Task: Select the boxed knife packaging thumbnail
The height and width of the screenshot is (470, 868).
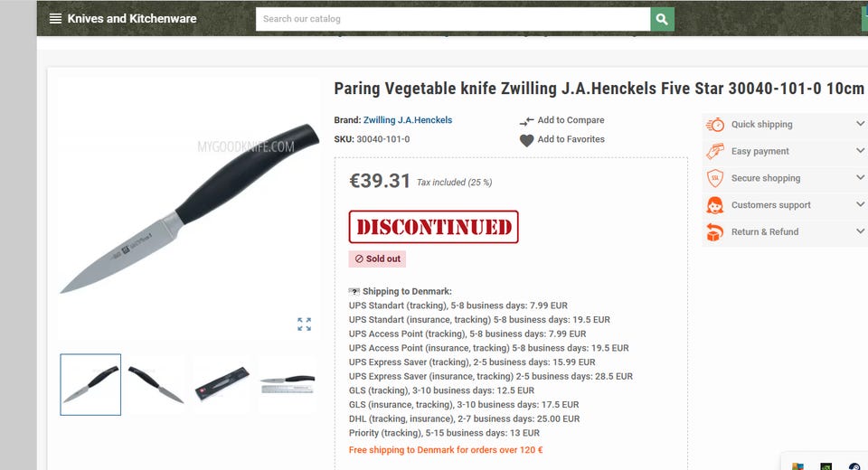Action: pyautogui.click(x=222, y=385)
